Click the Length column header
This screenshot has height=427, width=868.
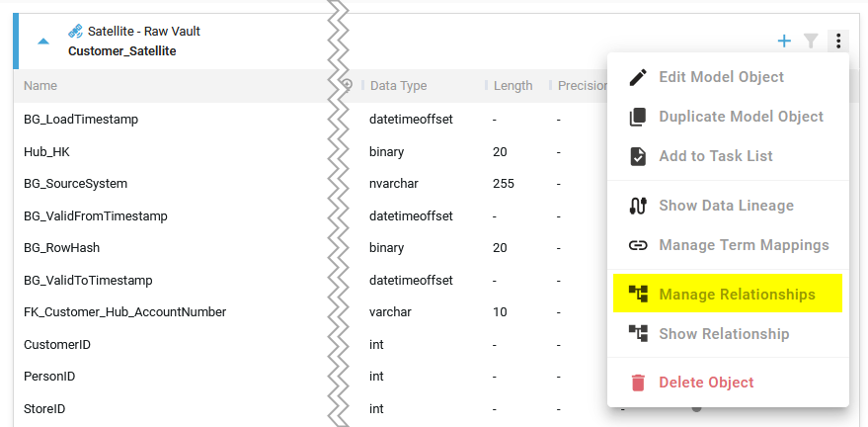pyautogui.click(x=513, y=86)
